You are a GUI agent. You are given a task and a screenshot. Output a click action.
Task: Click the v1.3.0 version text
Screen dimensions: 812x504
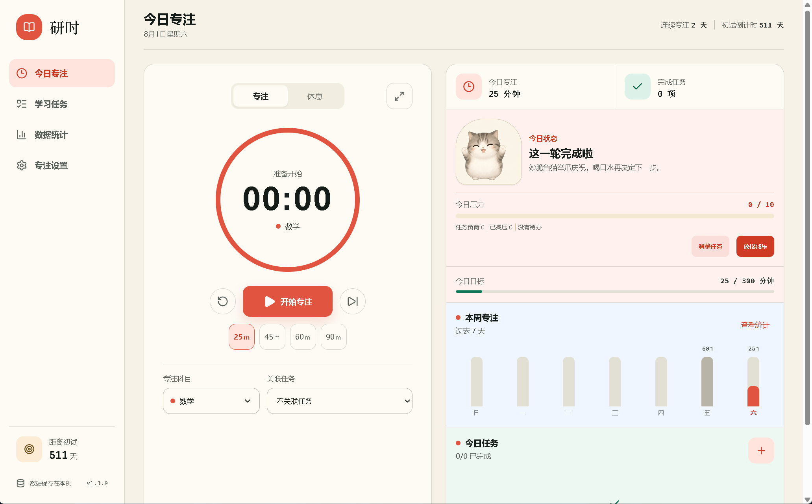pos(97,483)
